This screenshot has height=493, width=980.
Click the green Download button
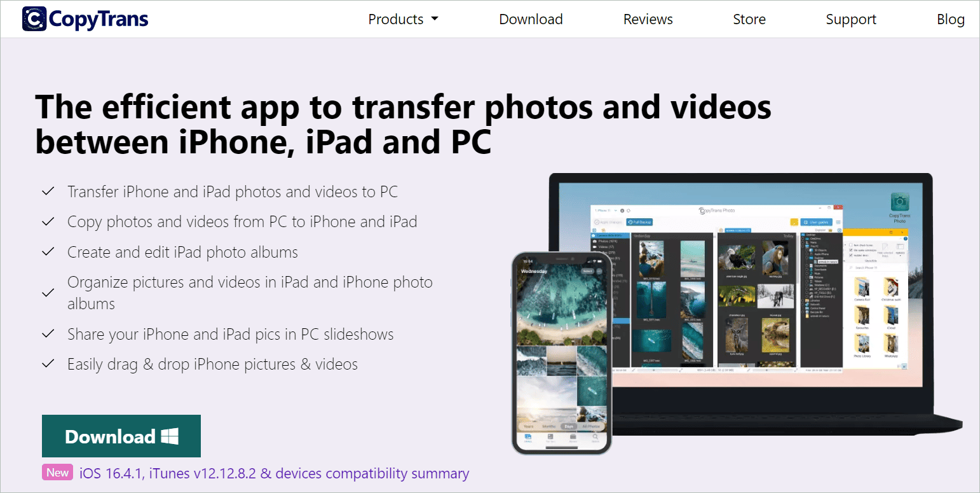click(x=121, y=436)
